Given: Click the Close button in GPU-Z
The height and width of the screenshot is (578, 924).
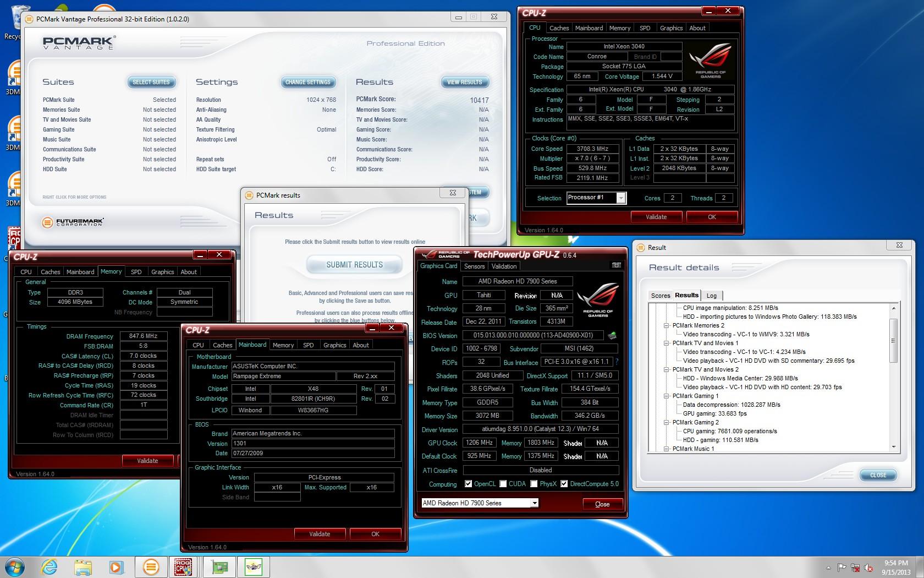Looking at the screenshot, I should click(602, 504).
